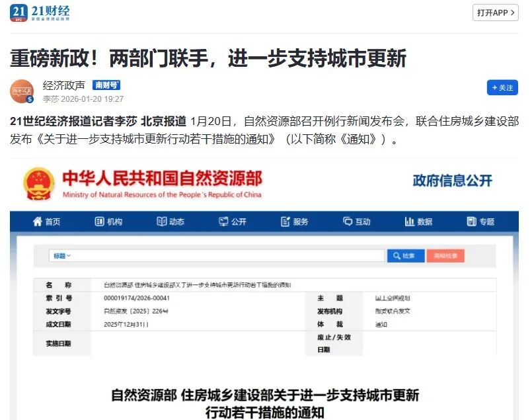Click the bold document title 自然资源部 住房城乡建设部

click(265, 403)
